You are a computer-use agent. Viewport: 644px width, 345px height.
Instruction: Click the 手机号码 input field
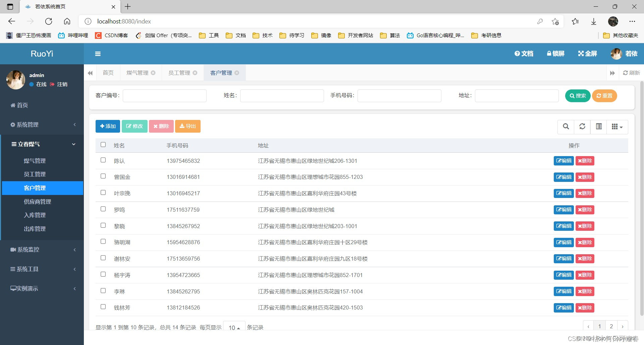[399, 96]
